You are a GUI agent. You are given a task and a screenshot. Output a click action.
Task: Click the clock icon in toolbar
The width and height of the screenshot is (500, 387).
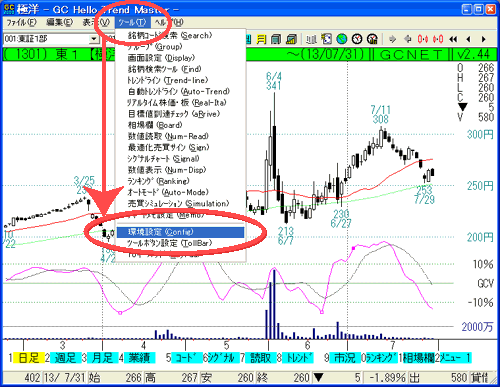[357, 39]
